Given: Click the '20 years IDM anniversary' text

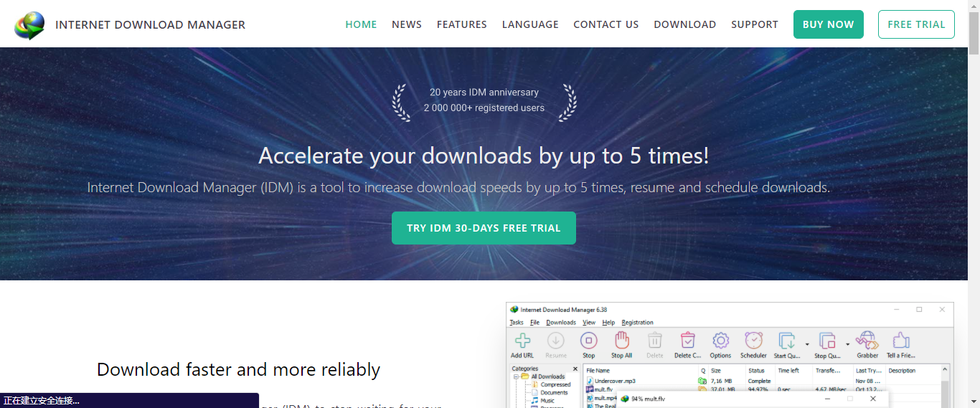Looking at the screenshot, I should (x=484, y=92).
